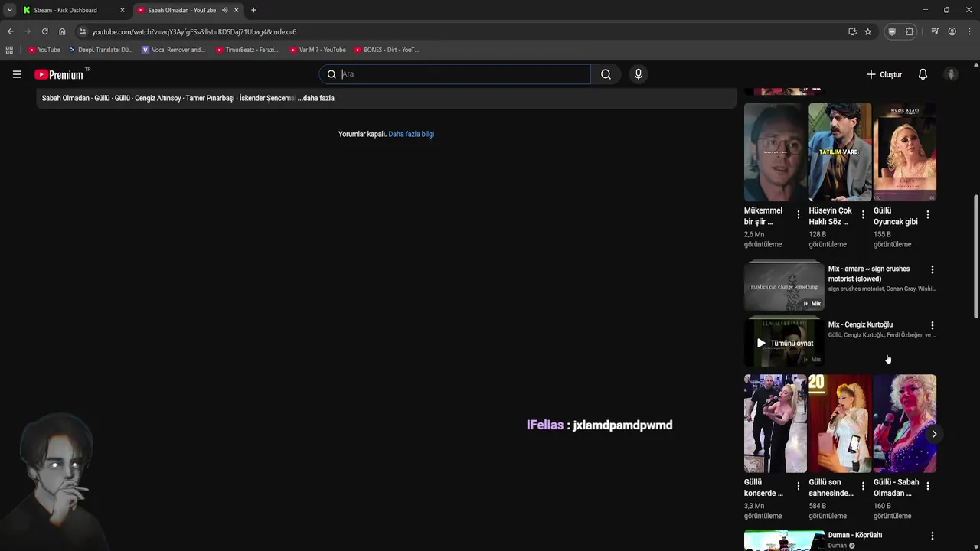Show next shorts with the right arrow
This screenshot has width=980, height=551.
[x=934, y=434]
